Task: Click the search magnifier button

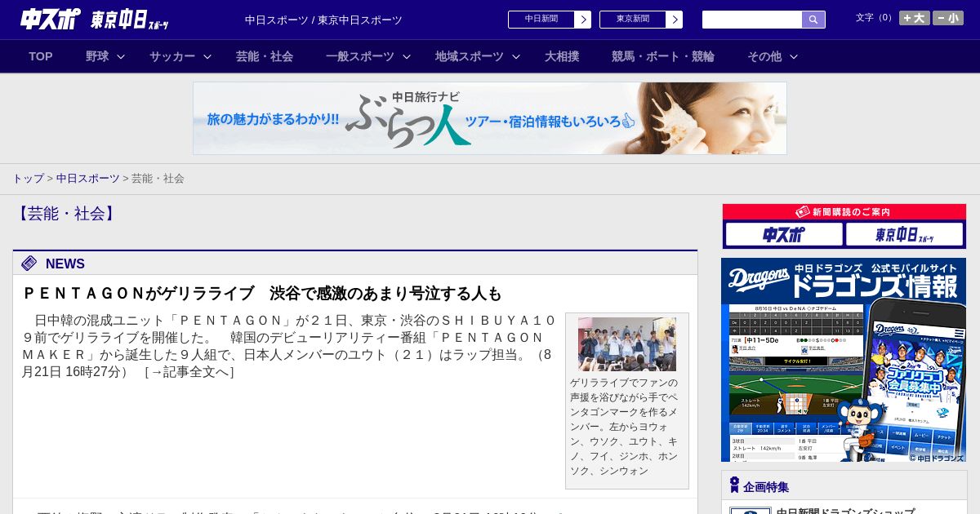Action: pyautogui.click(x=813, y=20)
